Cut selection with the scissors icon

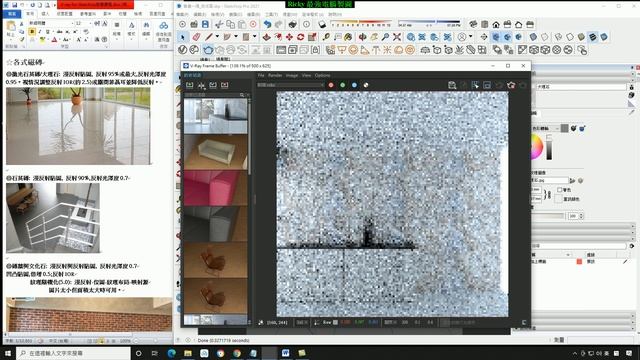tap(219, 24)
